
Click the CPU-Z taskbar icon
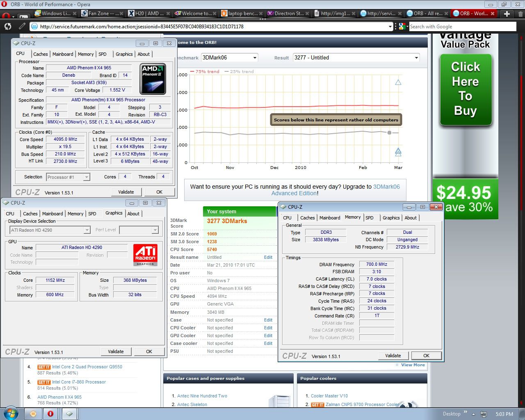[69, 413]
